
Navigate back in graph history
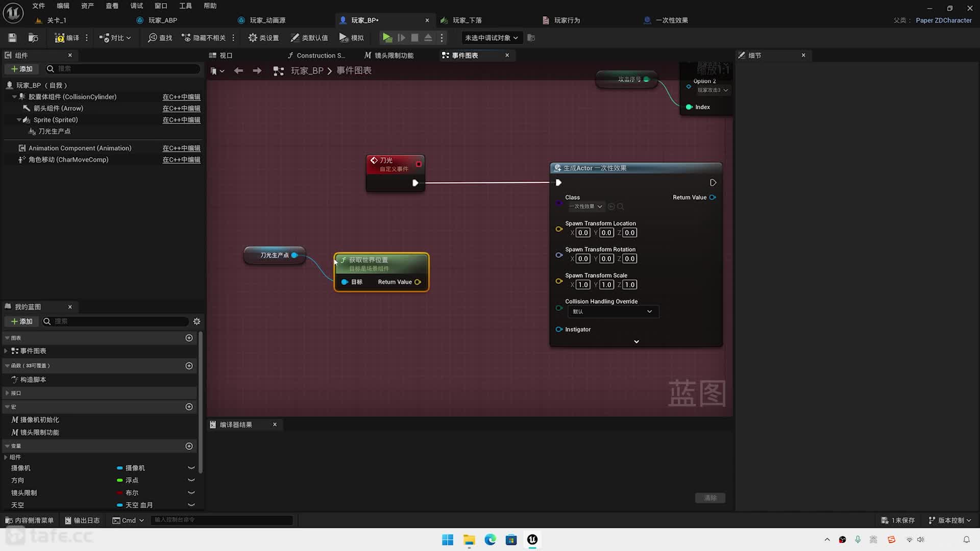tap(238, 71)
